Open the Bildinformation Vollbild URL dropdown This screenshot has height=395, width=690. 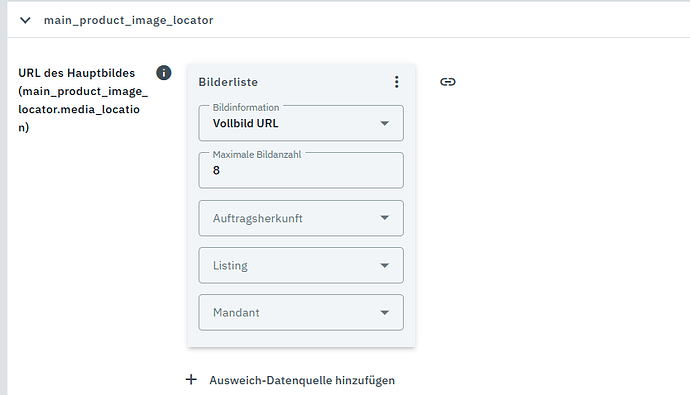(301, 123)
